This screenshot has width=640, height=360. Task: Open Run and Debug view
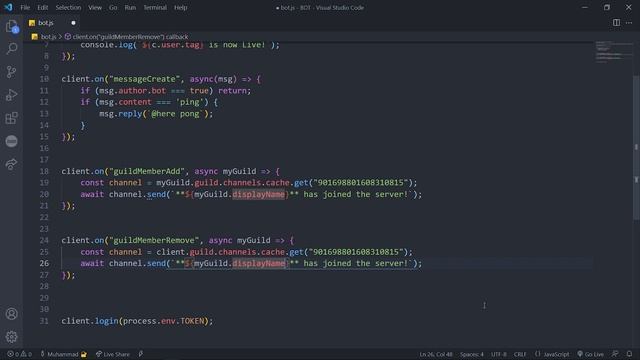click(11, 95)
